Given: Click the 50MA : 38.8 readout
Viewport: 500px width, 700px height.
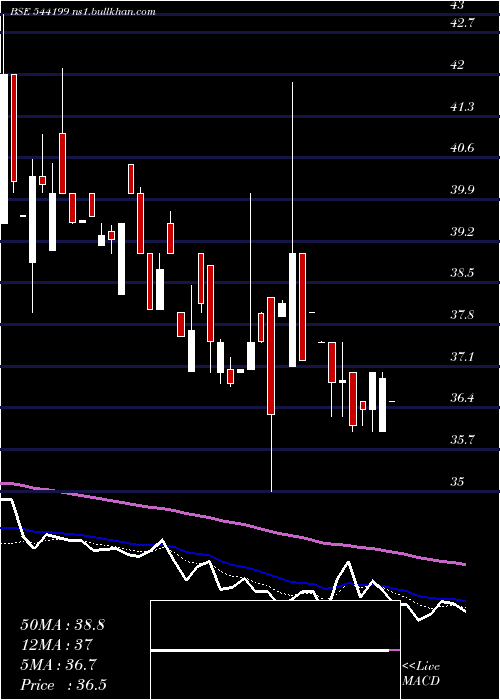Looking at the screenshot, I should click(x=62, y=625).
